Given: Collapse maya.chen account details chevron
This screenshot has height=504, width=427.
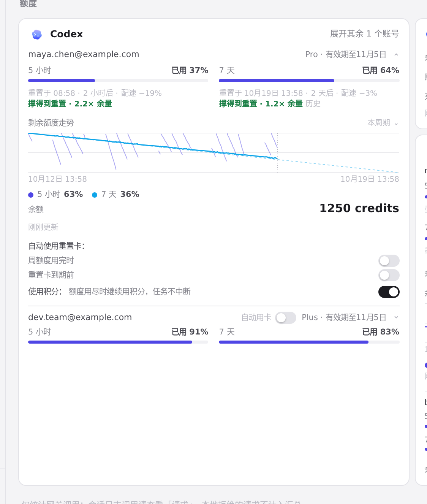Looking at the screenshot, I should click(396, 55).
